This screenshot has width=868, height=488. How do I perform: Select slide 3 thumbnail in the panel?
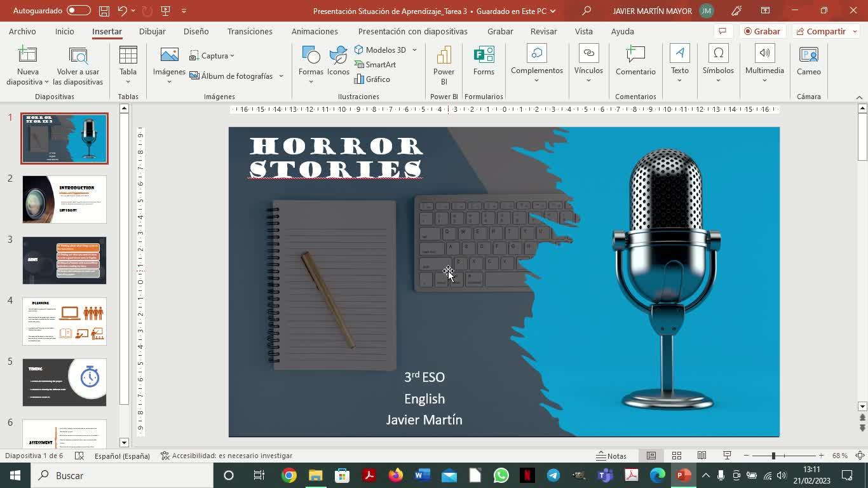tap(64, 261)
